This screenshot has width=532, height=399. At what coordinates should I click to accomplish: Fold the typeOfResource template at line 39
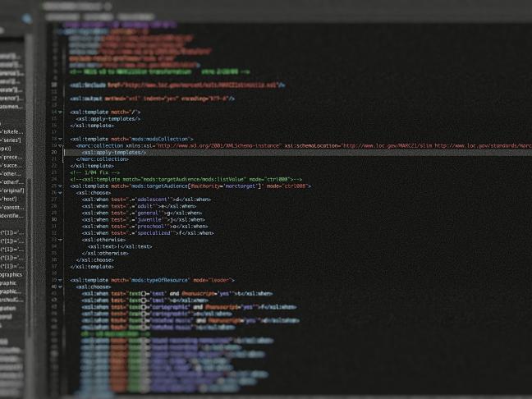(61, 280)
